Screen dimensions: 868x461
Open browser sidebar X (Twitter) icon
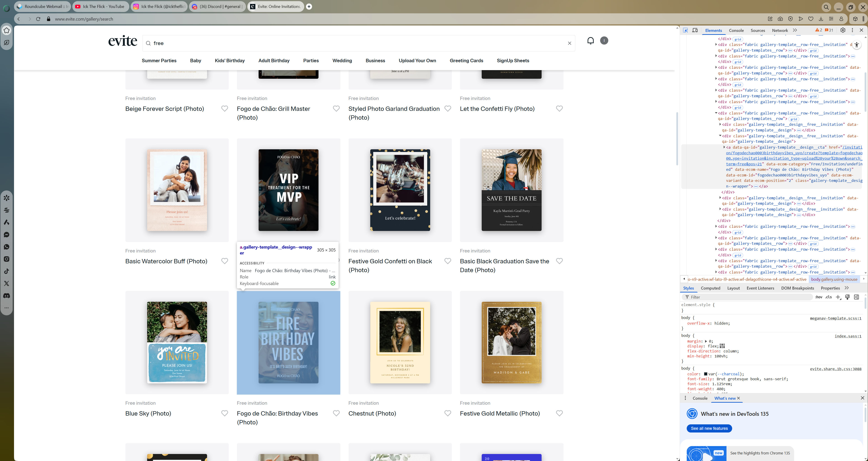tap(6, 284)
